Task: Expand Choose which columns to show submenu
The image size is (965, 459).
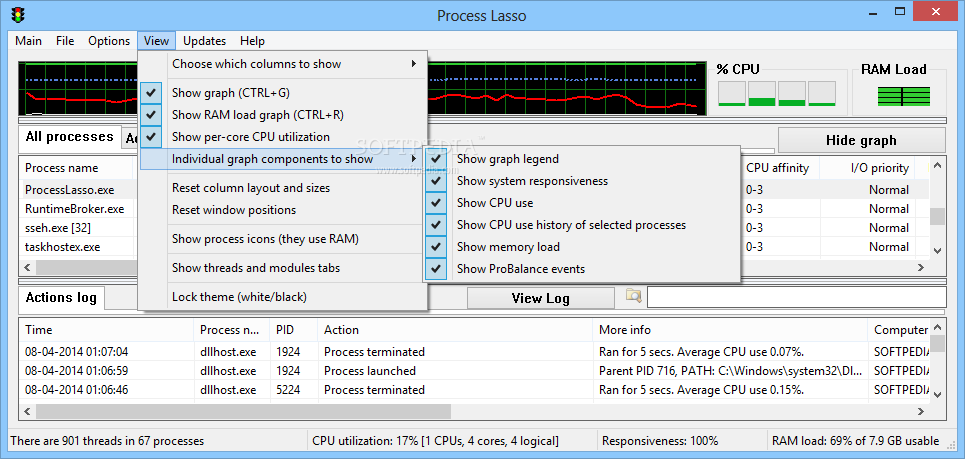Action: pos(284,64)
